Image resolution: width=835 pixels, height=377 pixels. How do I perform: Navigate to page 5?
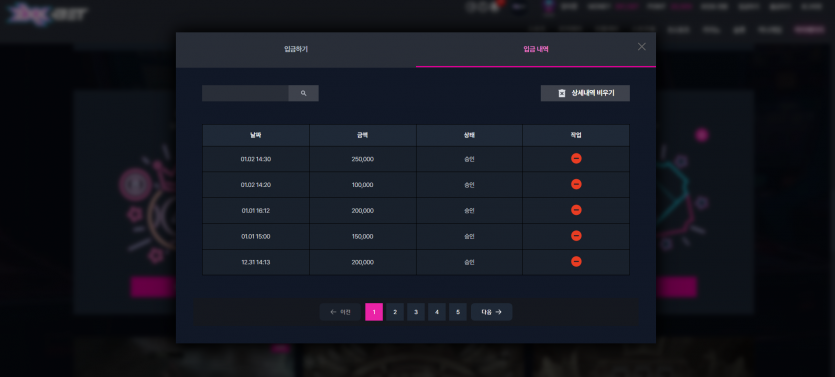pos(458,312)
